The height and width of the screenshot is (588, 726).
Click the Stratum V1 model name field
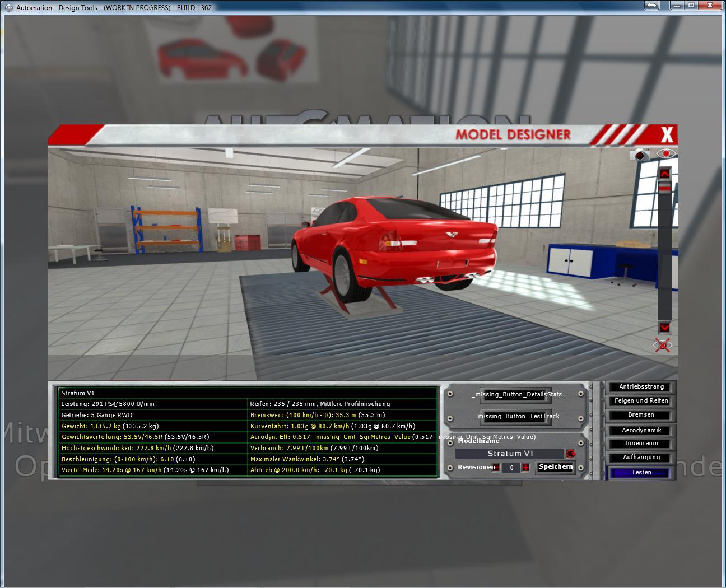[x=510, y=454]
